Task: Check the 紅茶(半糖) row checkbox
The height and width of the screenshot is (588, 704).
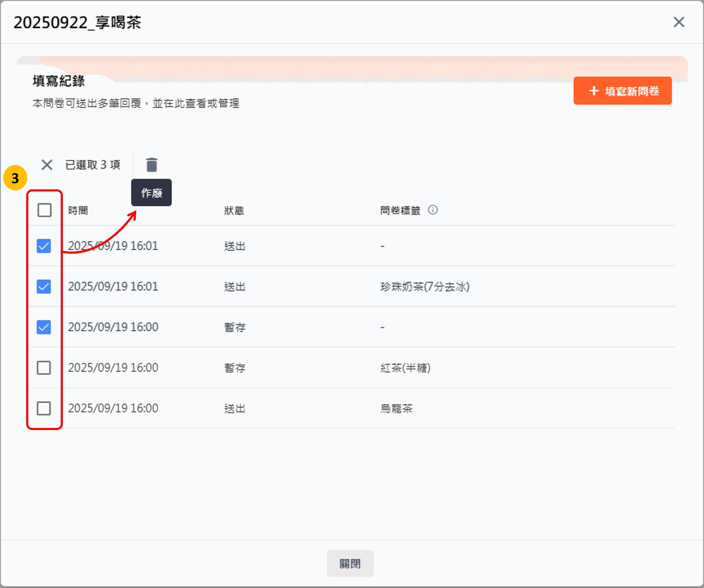Action: (x=44, y=368)
